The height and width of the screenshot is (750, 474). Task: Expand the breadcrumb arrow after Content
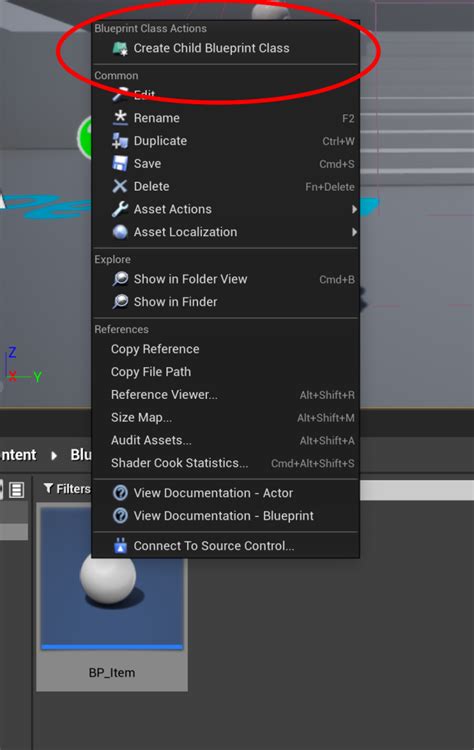(54, 455)
